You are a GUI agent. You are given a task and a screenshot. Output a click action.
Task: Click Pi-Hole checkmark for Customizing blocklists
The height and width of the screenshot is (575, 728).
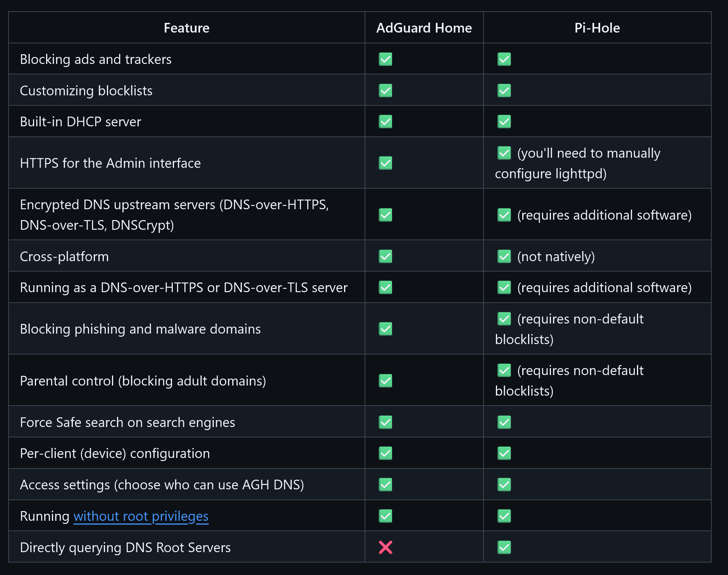coord(504,91)
